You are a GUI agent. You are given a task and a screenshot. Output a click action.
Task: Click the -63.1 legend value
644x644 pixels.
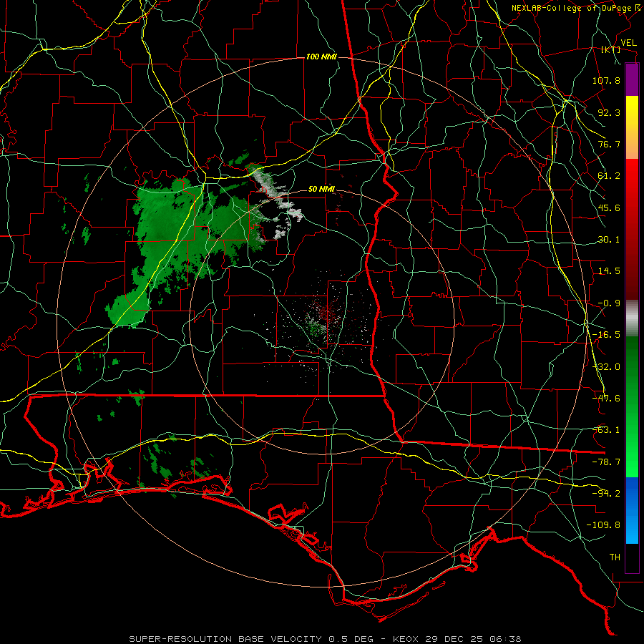click(606, 430)
